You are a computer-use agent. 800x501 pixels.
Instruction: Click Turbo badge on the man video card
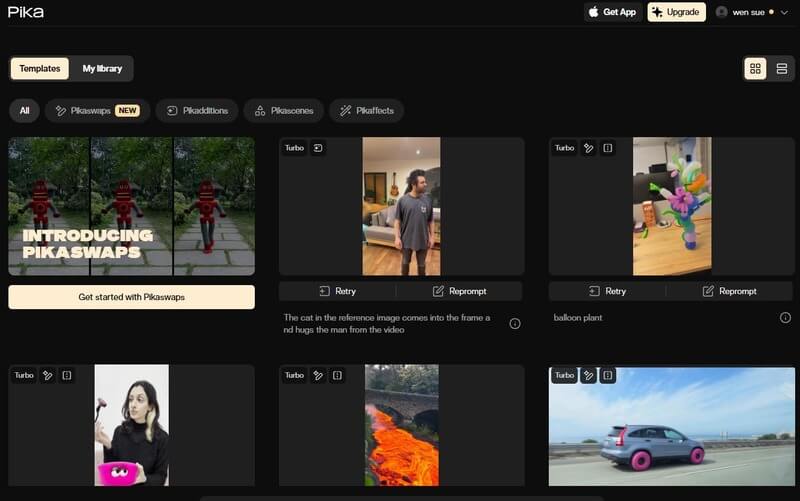click(294, 148)
